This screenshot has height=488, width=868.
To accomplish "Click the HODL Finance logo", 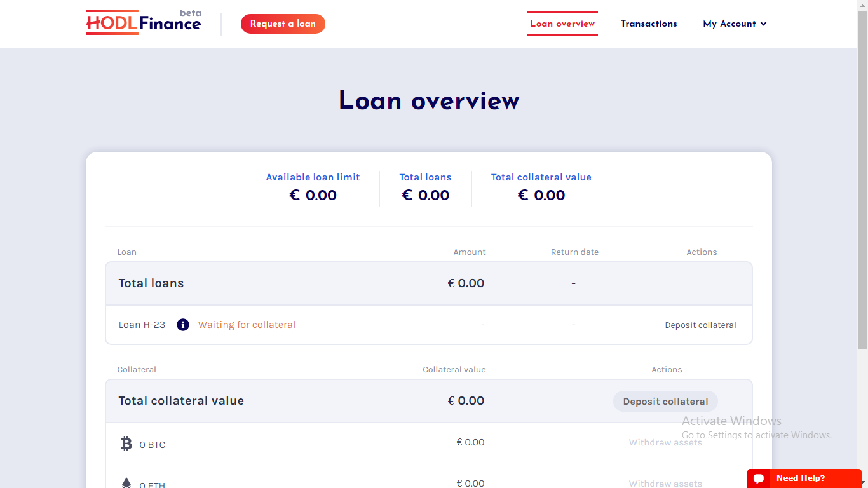I will pos(144,22).
